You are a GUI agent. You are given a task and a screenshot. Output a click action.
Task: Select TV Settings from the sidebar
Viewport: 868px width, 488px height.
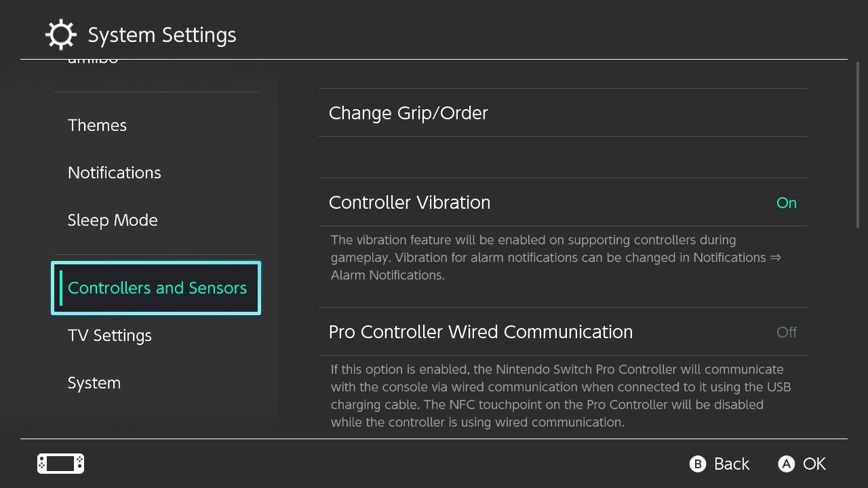pos(109,335)
